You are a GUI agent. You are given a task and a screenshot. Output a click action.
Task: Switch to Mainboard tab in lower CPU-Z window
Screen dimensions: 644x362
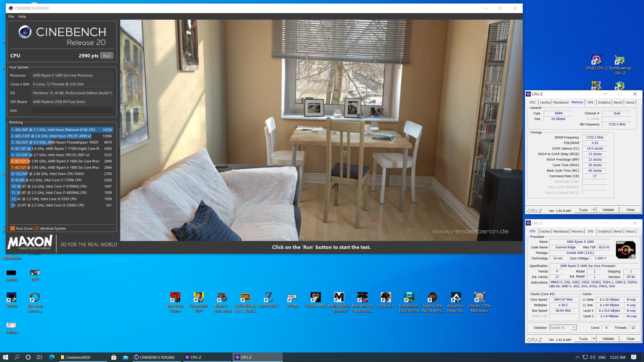pyautogui.click(x=561, y=231)
